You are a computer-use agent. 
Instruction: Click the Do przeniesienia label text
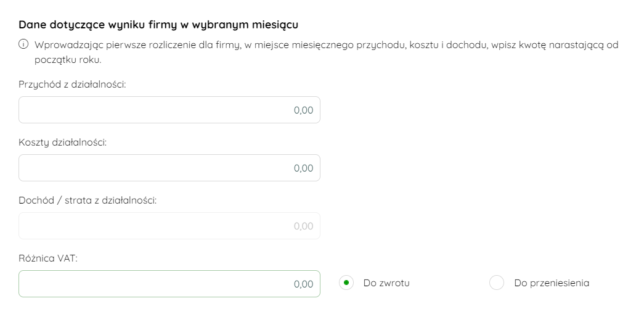pyautogui.click(x=552, y=283)
